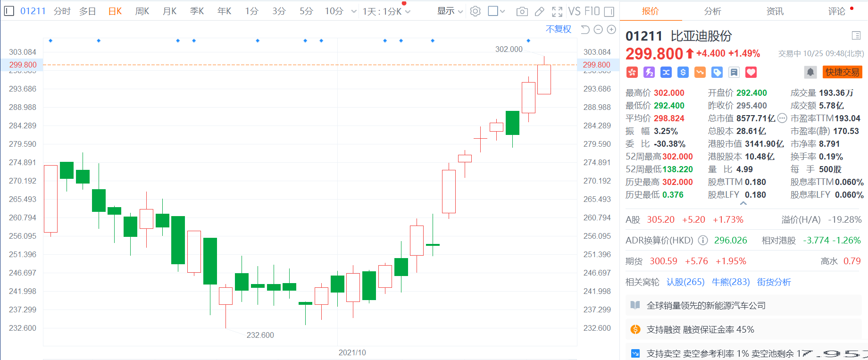
Task: Open the 资讯 news tab
Action: 775,11
